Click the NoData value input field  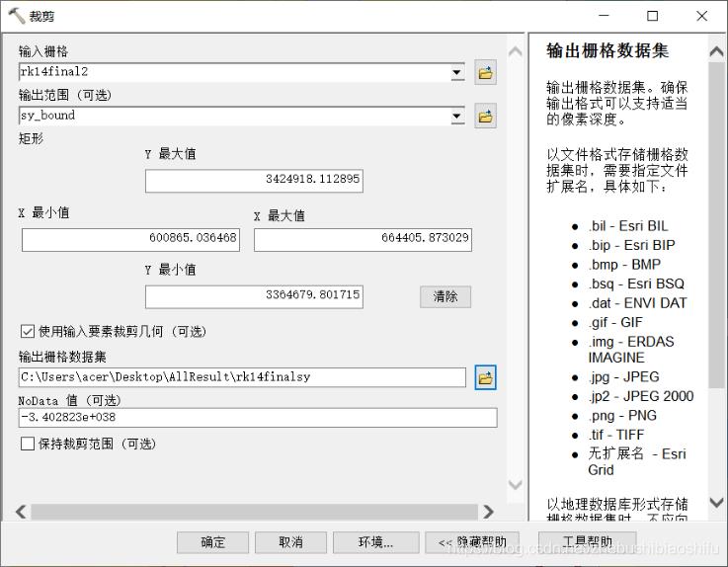click(258, 418)
